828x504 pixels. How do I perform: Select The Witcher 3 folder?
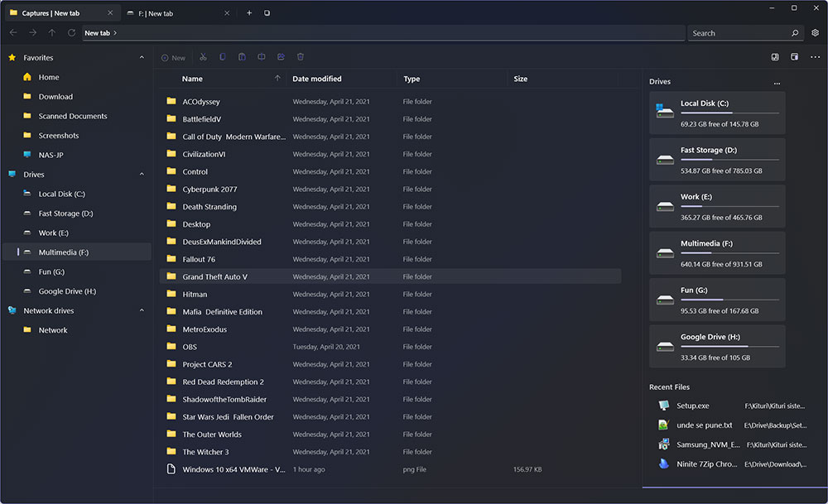pyautogui.click(x=390, y=452)
